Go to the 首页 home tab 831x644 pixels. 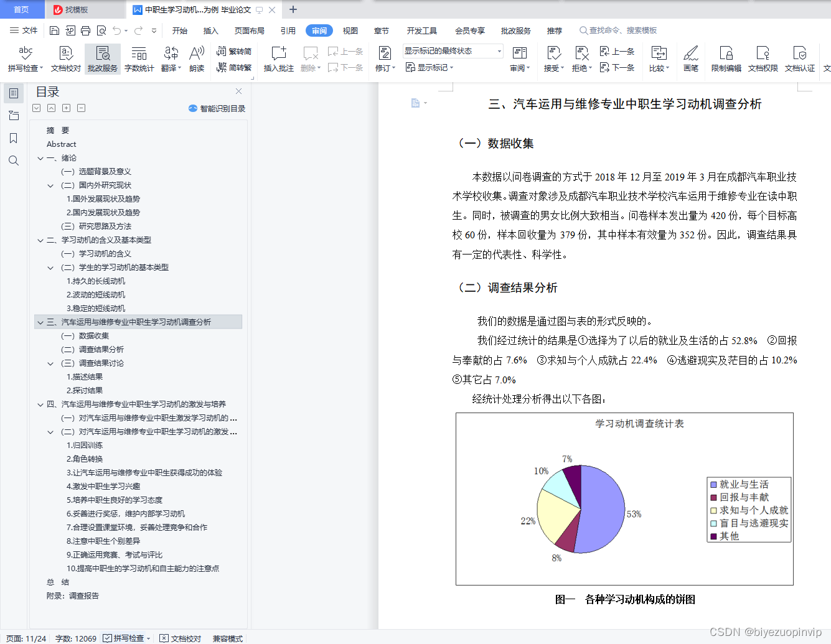pos(22,9)
